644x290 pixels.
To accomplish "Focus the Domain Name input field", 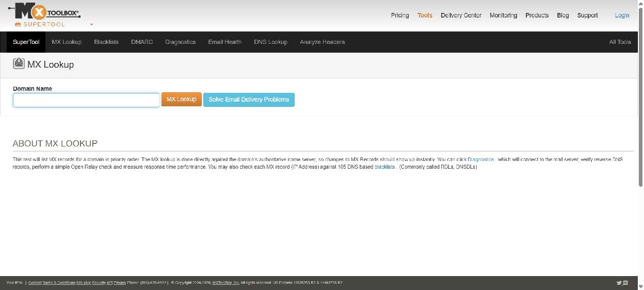I will click(86, 100).
